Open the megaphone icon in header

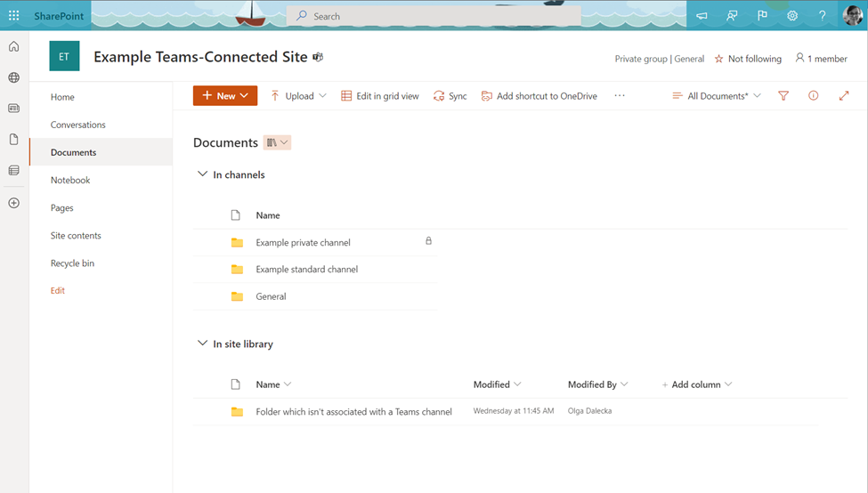[x=702, y=16]
